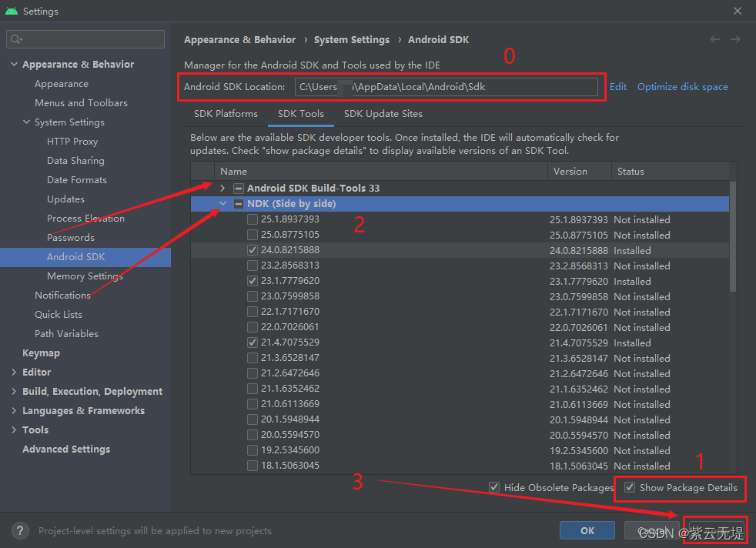The height and width of the screenshot is (548, 756).
Task: Expand Languages & Frameworks section
Action: click(x=14, y=411)
